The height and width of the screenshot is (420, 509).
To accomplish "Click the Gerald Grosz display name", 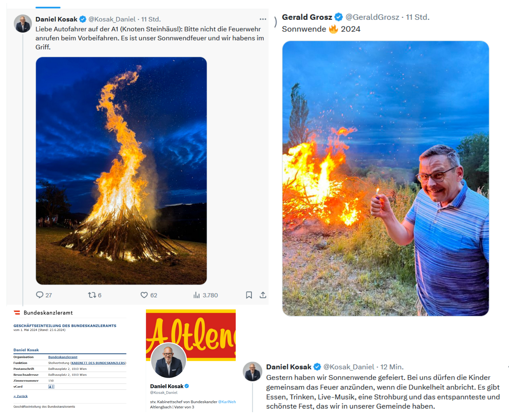I will (x=307, y=17).
